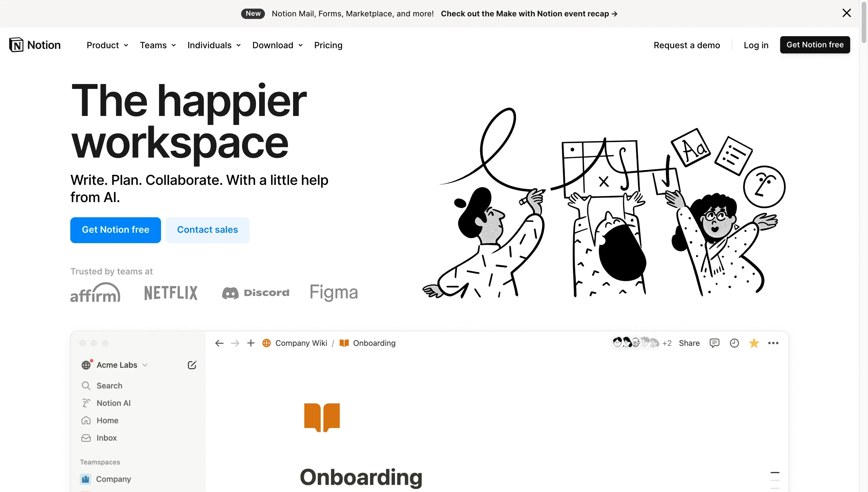This screenshot has height=492, width=868.
Task: Click the comments icon in toolbar
Action: click(714, 343)
